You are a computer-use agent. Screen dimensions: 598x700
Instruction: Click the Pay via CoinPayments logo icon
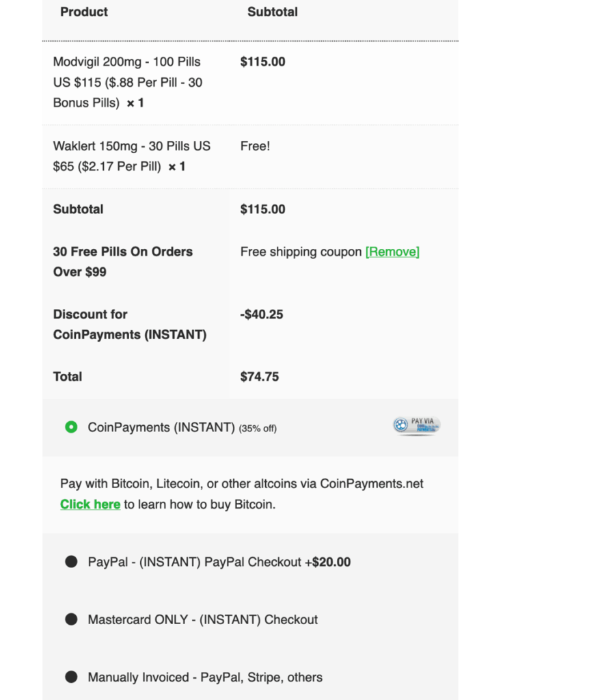click(x=416, y=426)
